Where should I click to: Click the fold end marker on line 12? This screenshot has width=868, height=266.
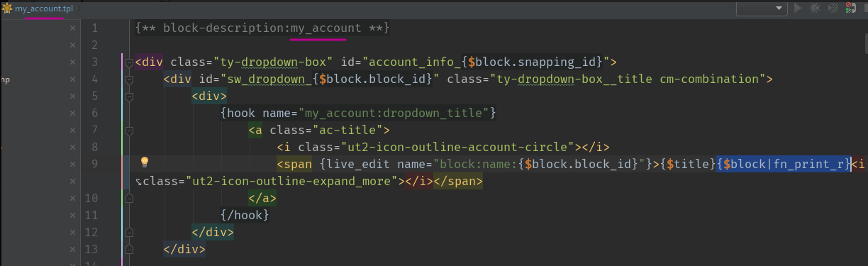(129, 233)
